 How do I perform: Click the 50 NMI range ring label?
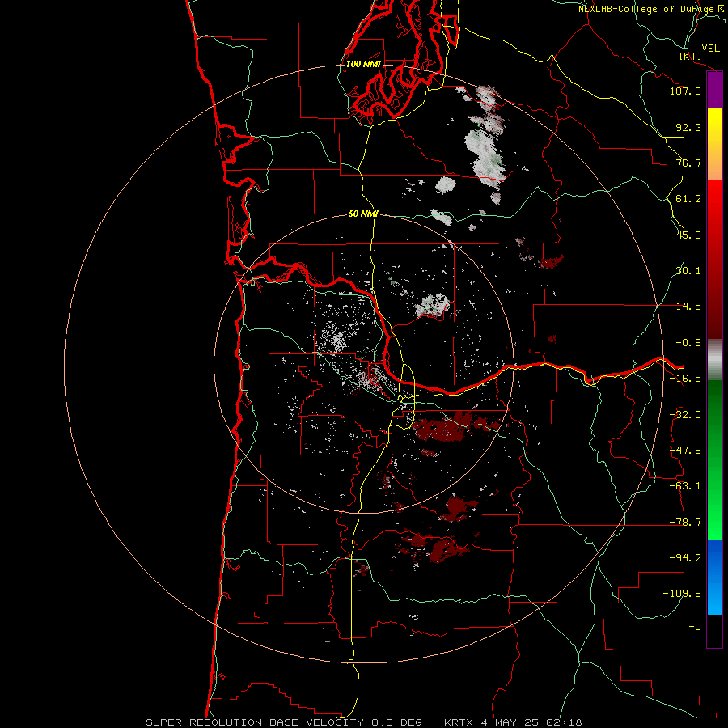tap(363, 214)
